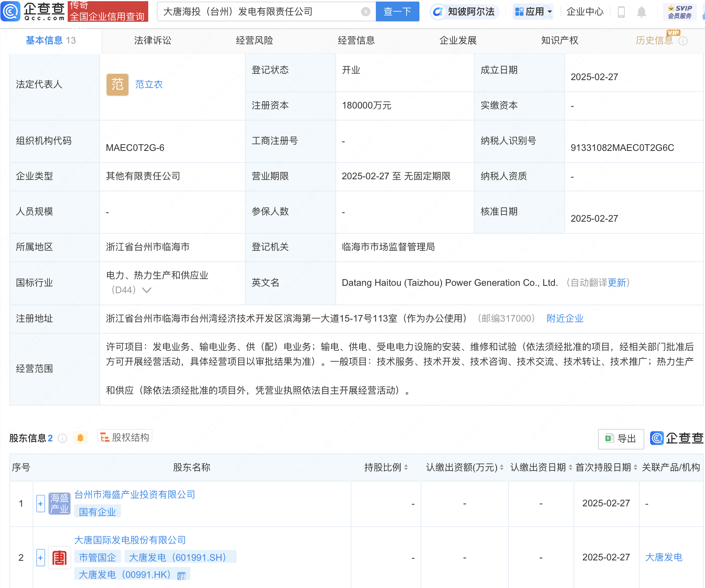Click registered capital 180000万元
Image resolution: width=705 pixels, height=588 pixels.
click(x=367, y=105)
